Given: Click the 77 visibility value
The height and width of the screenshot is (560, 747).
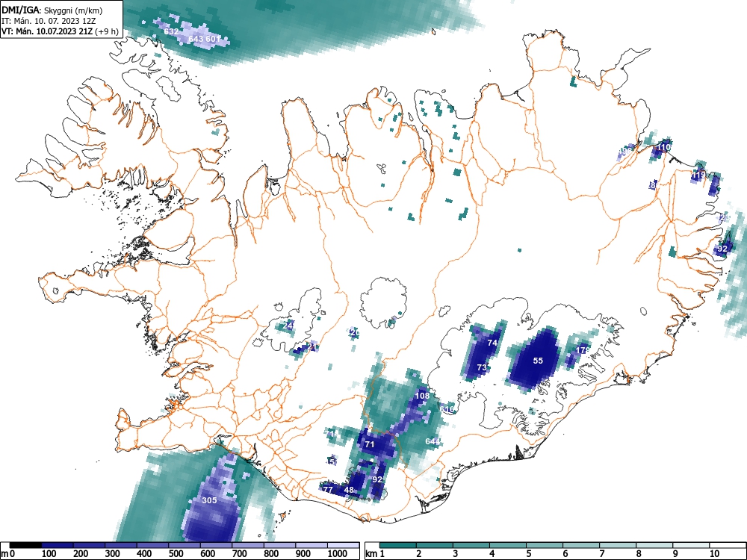Looking at the screenshot, I should (x=328, y=490).
